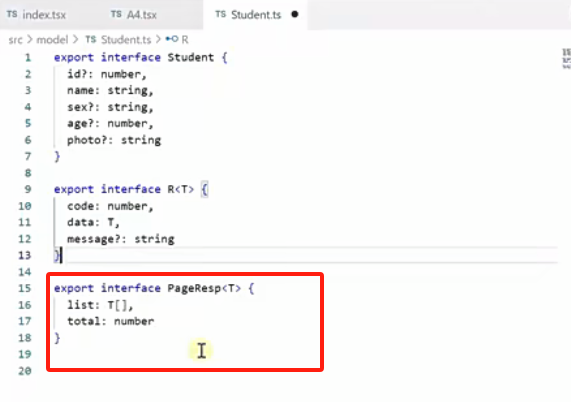
Task: Click the TS file icon on index.tsx tab
Action: pos(12,14)
